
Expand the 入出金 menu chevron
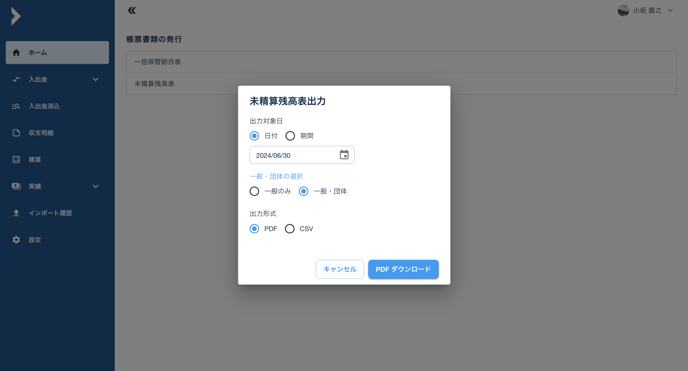coord(96,79)
